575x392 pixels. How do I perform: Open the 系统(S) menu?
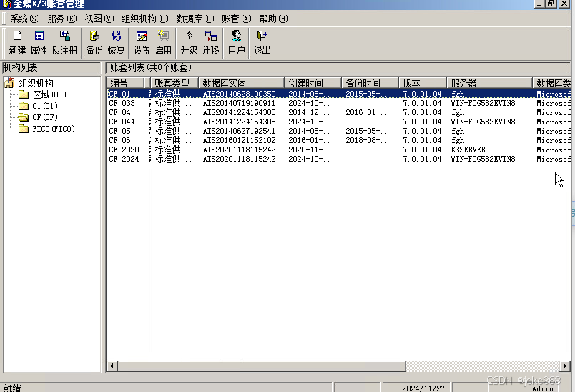pos(25,19)
